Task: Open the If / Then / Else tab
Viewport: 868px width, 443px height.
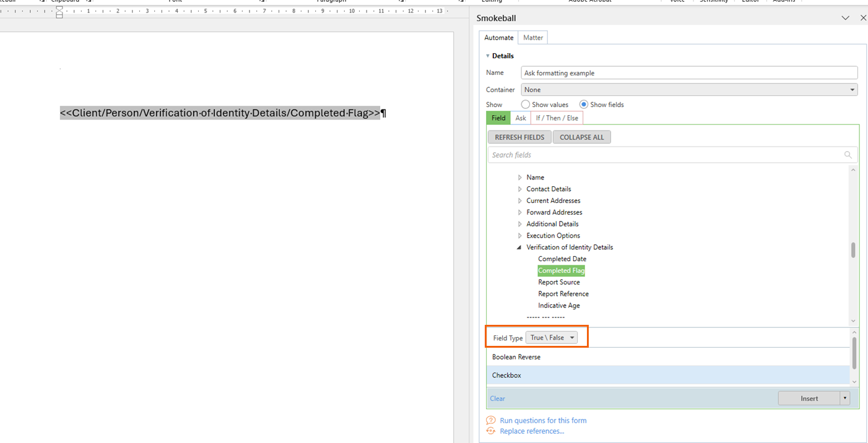Action: coord(557,118)
